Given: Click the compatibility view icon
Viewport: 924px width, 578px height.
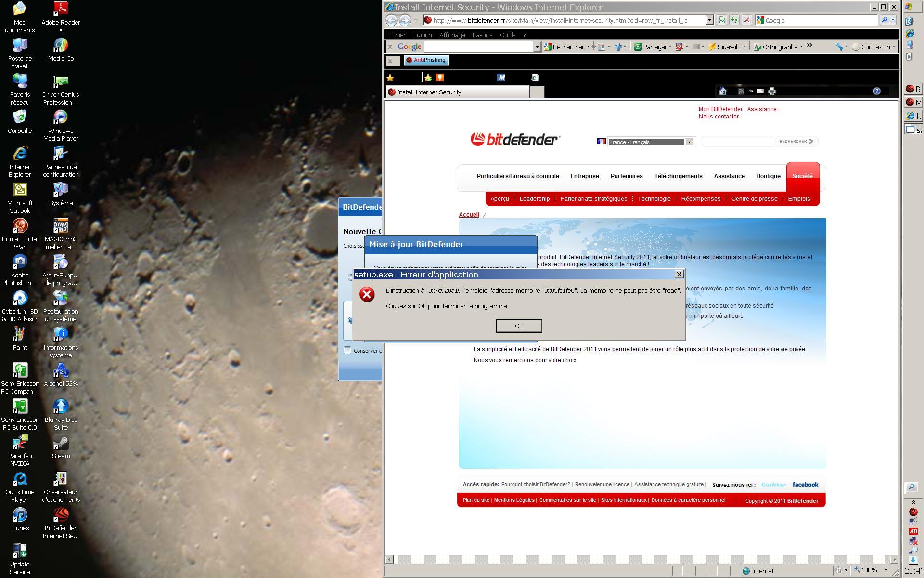Looking at the screenshot, I should [x=721, y=20].
